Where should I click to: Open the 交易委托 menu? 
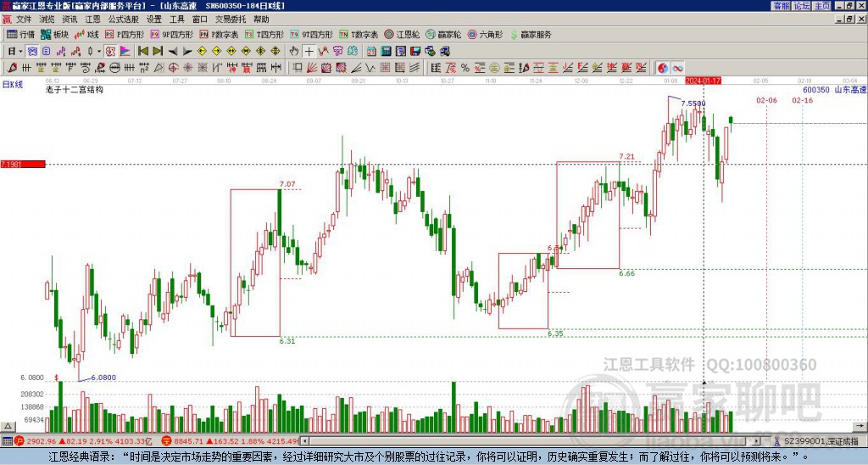click(x=231, y=20)
